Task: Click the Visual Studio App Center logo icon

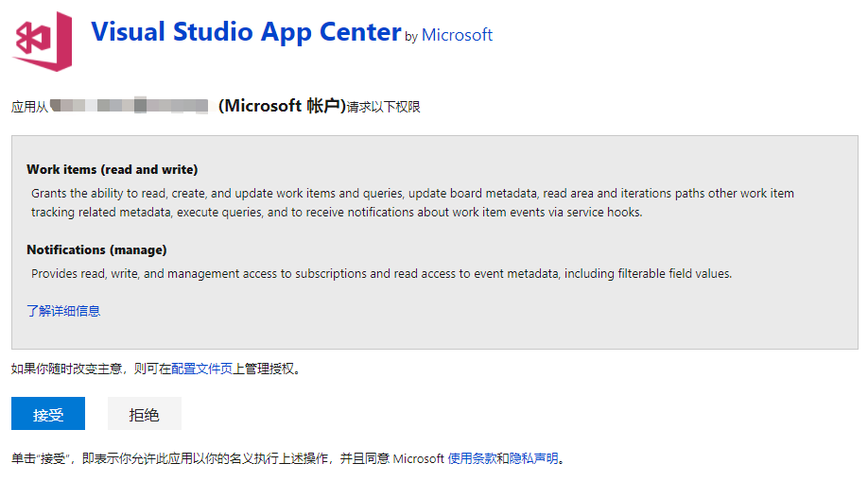Action: pyautogui.click(x=42, y=42)
